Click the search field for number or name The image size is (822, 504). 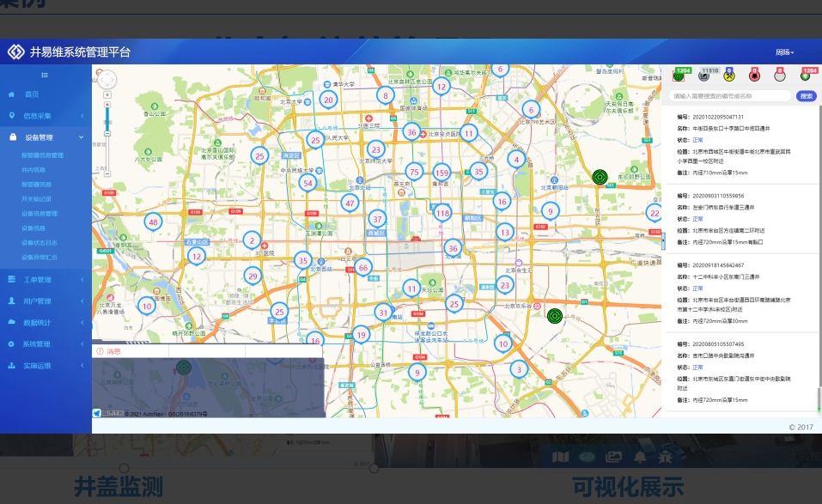(730, 96)
